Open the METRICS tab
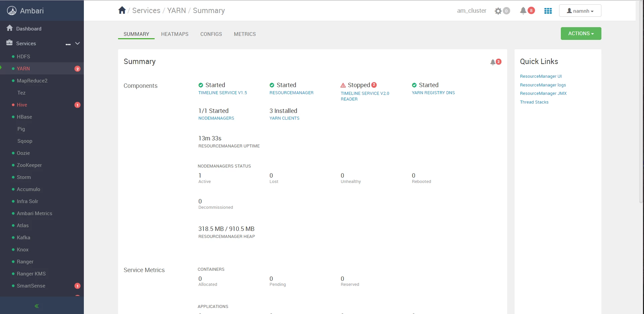Screen dimensions: 644x314 (x=245, y=34)
